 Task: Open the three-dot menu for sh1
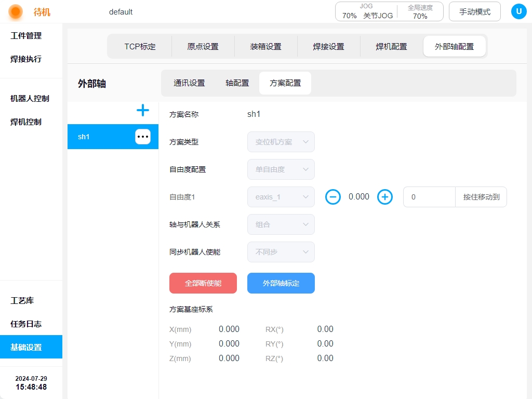[x=143, y=137]
